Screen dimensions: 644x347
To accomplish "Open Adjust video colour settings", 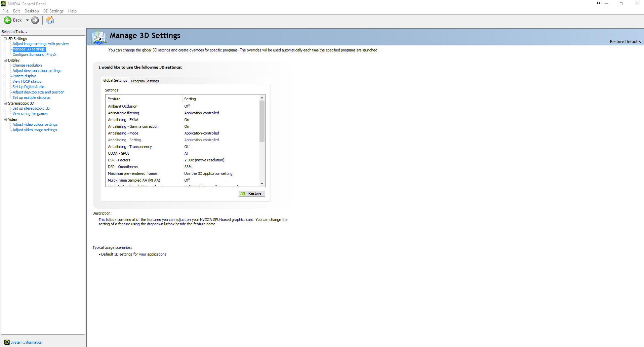I will [35, 124].
